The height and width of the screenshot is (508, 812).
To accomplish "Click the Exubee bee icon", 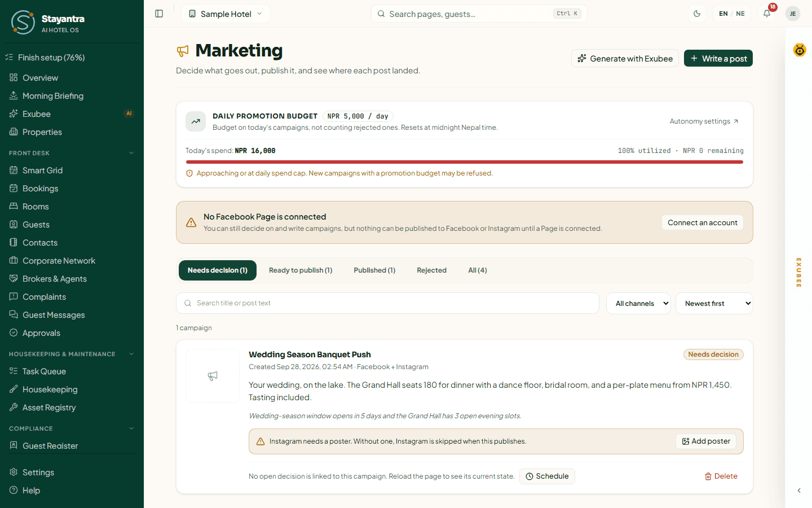I will tap(800, 50).
